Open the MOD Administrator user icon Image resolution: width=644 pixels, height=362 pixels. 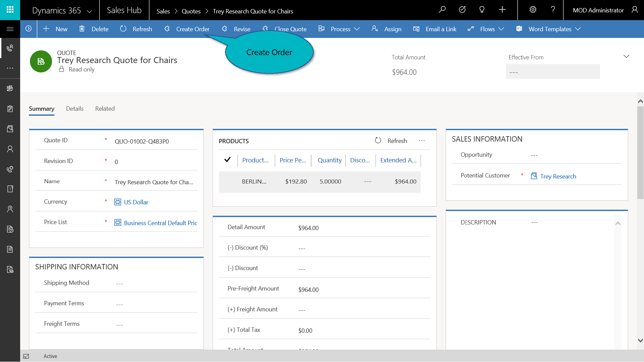point(634,10)
